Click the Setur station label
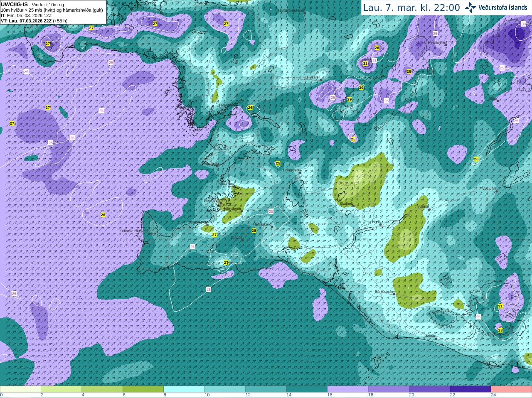This screenshot has height=398, width=532. [493, 98]
